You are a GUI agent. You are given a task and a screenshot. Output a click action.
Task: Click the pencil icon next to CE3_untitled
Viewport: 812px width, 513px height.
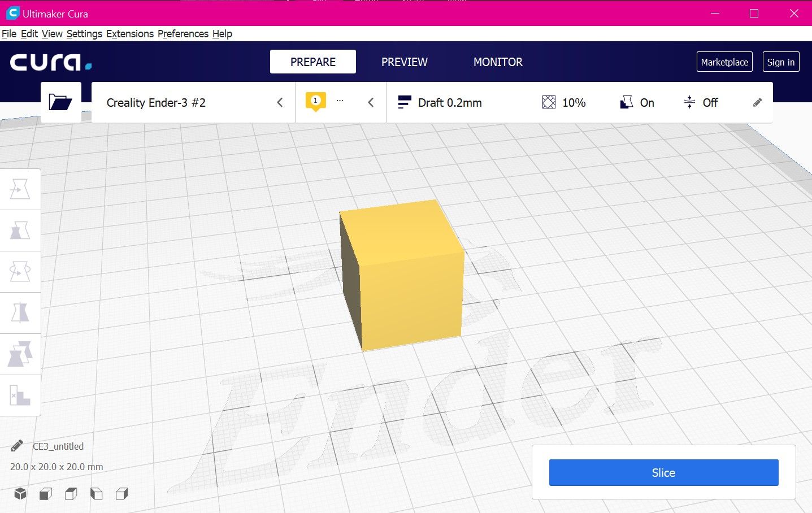pyautogui.click(x=16, y=446)
